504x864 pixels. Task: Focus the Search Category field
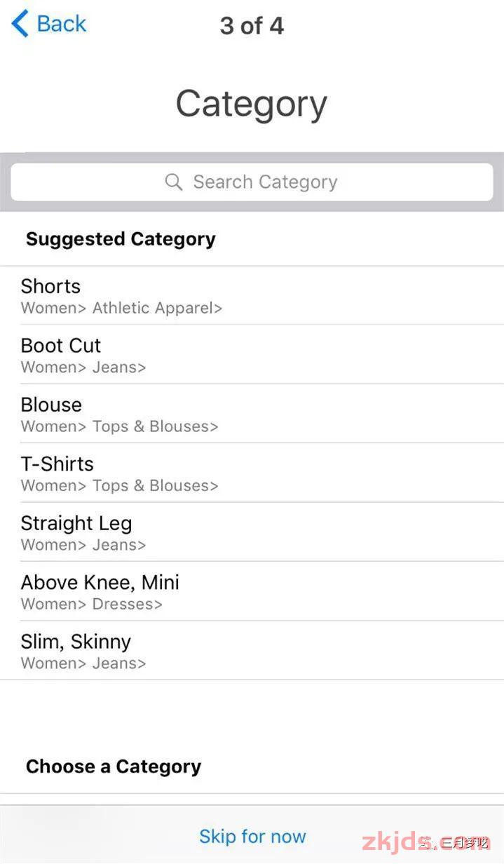point(252,182)
